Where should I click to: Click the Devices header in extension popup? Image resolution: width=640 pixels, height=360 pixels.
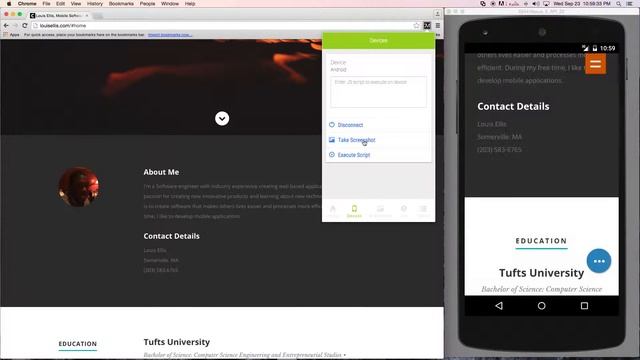[378, 40]
